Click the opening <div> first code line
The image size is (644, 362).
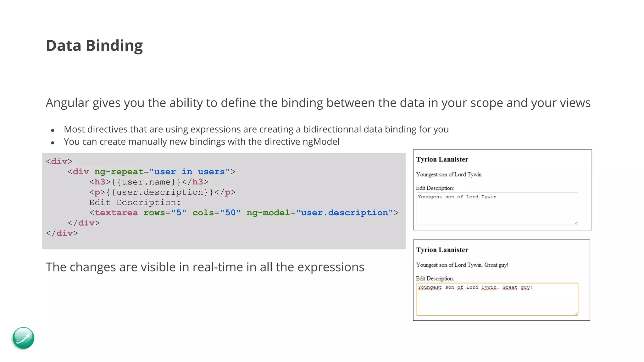[x=59, y=162]
